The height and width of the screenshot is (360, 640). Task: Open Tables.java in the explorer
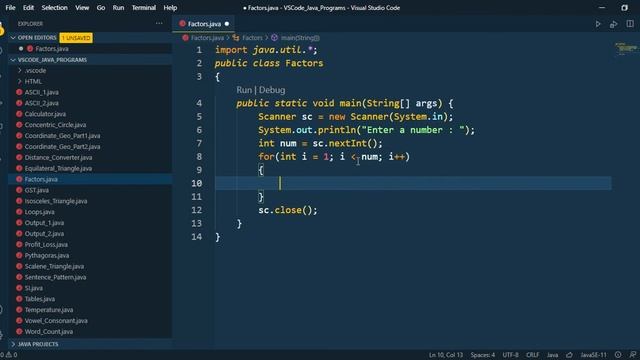(x=40, y=299)
